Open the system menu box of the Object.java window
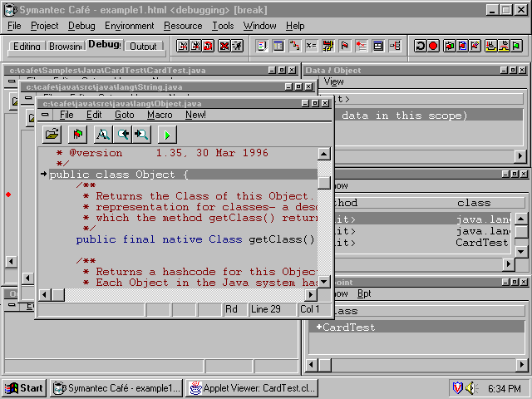The height and width of the screenshot is (399, 532). [x=45, y=115]
